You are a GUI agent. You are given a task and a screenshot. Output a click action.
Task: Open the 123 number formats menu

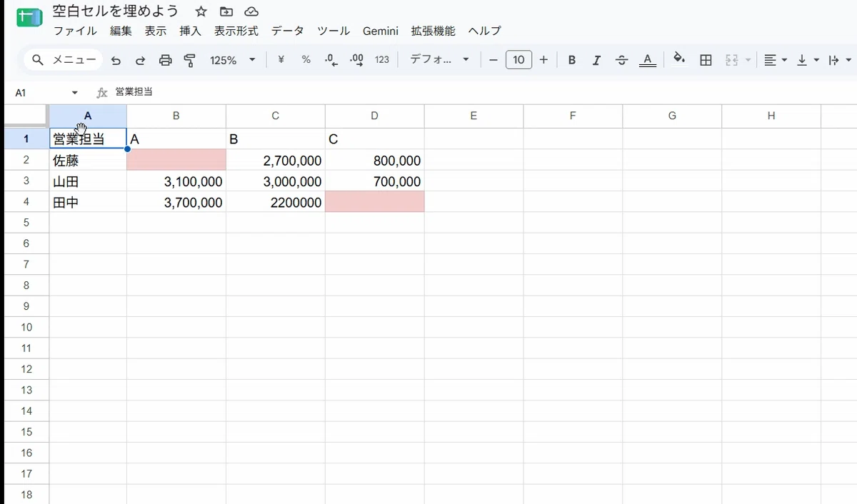[382, 60]
